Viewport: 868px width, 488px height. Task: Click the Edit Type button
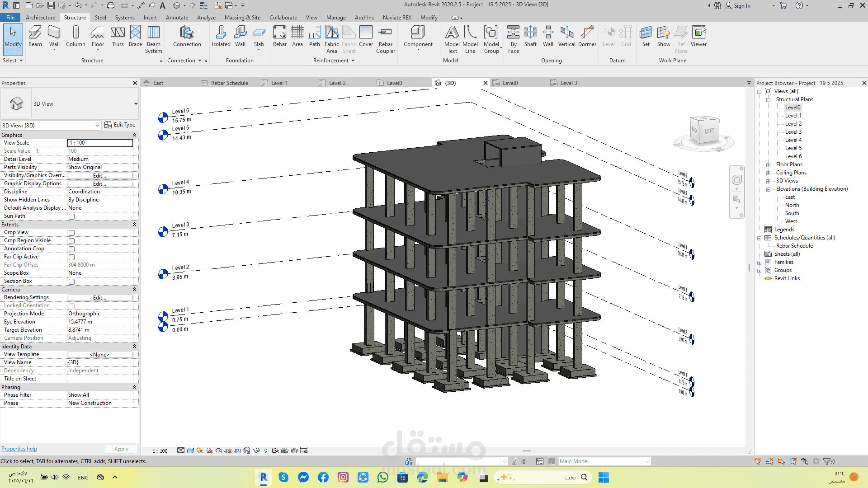point(120,125)
